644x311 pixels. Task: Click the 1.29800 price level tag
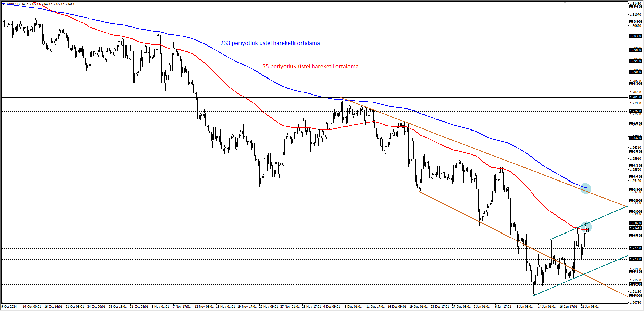[x=635, y=50]
